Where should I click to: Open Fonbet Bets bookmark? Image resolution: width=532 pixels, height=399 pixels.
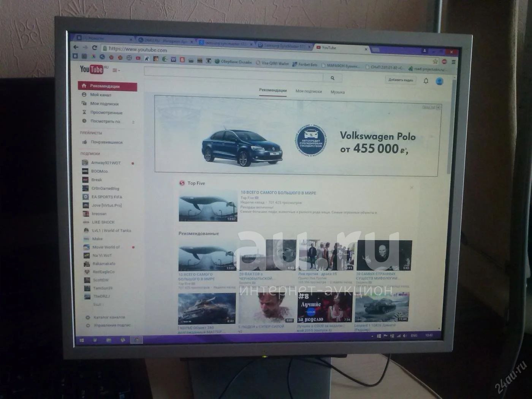tap(305, 65)
